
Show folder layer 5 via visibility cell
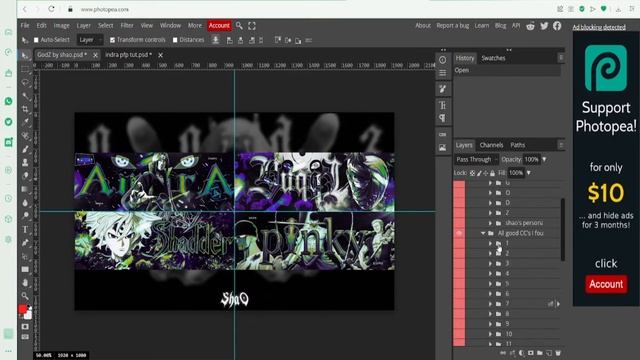pos(459,284)
